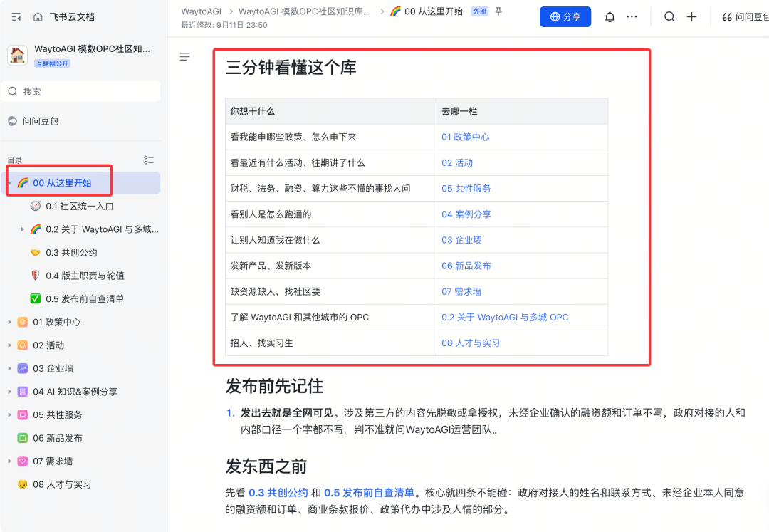
Task: Pin the document with the pin icon
Action: pos(498,11)
